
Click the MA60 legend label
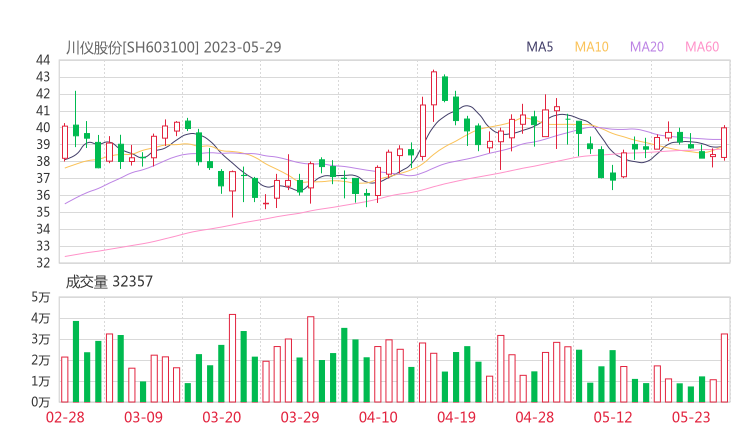pos(702,47)
